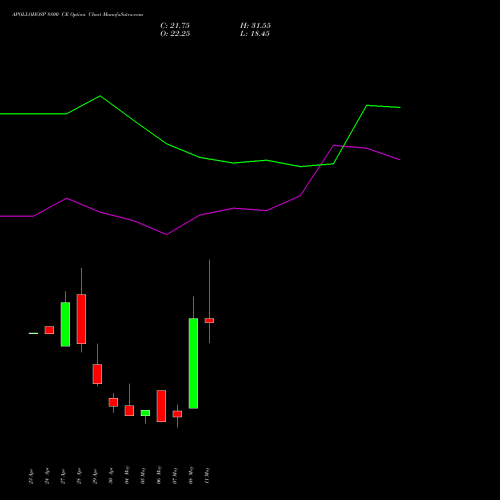This screenshot has height=500, width=500.
Task: Select the red candle above 29 Apr
Action: point(97,374)
